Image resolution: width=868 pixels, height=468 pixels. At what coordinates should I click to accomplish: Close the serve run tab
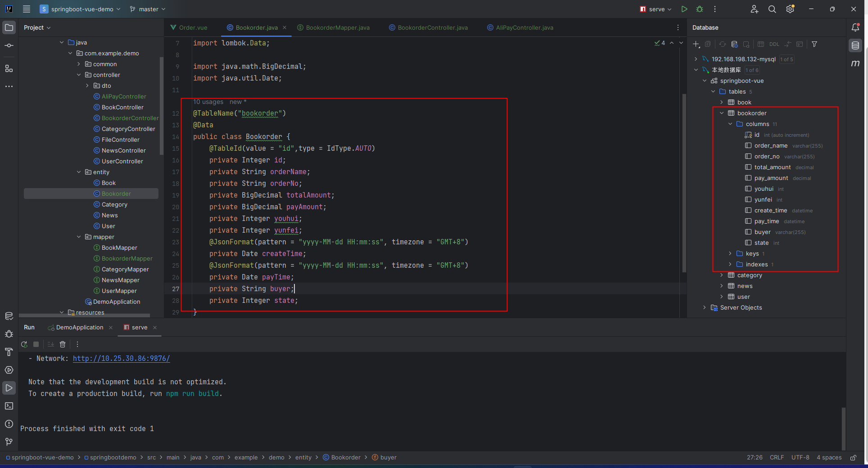click(x=155, y=328)
